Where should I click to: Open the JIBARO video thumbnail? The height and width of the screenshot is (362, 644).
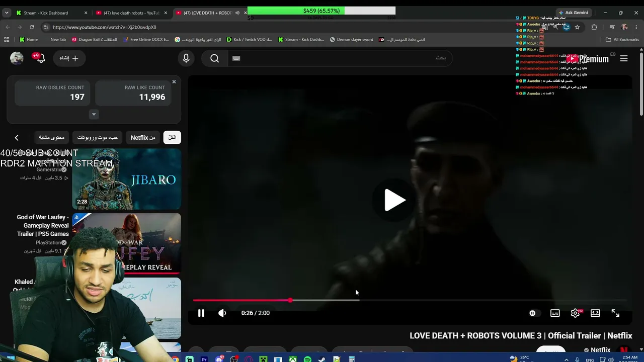[x=126, y=178]
